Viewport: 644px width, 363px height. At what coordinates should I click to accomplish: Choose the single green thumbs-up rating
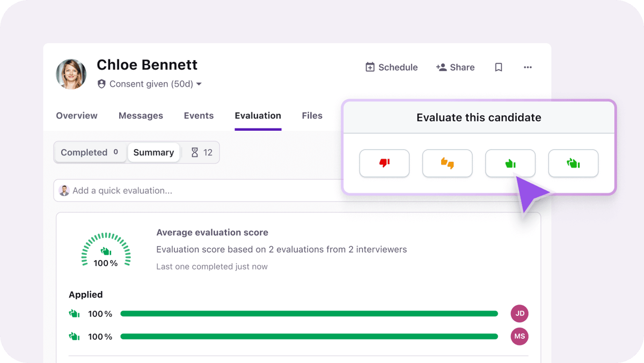(x=510, y=163)
